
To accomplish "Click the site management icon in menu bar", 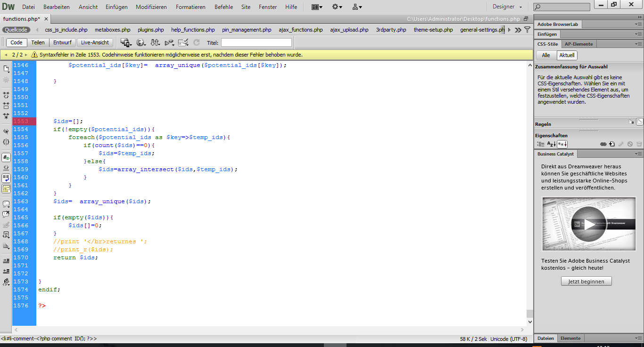I will tap(357, 7).
